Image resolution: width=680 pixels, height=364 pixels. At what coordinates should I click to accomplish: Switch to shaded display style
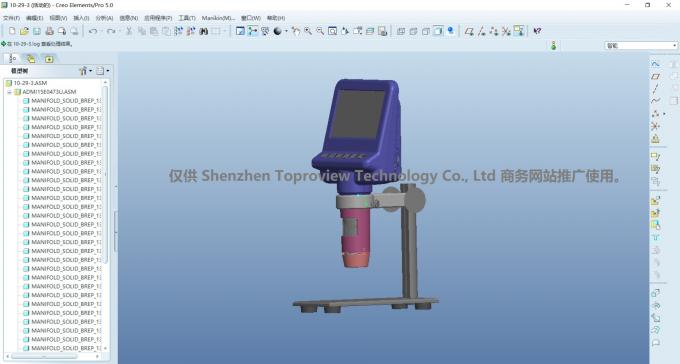point(438,31)
